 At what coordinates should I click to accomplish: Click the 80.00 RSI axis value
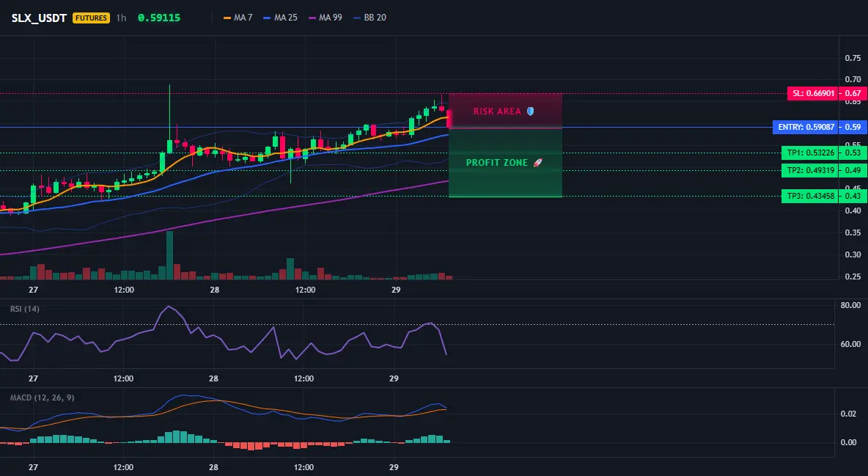(850, 305)
